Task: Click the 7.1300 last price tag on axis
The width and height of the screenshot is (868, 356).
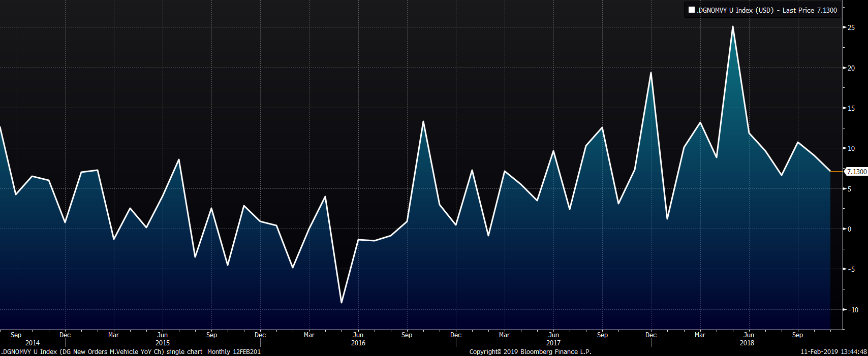Action: click(x=856, y=172)
